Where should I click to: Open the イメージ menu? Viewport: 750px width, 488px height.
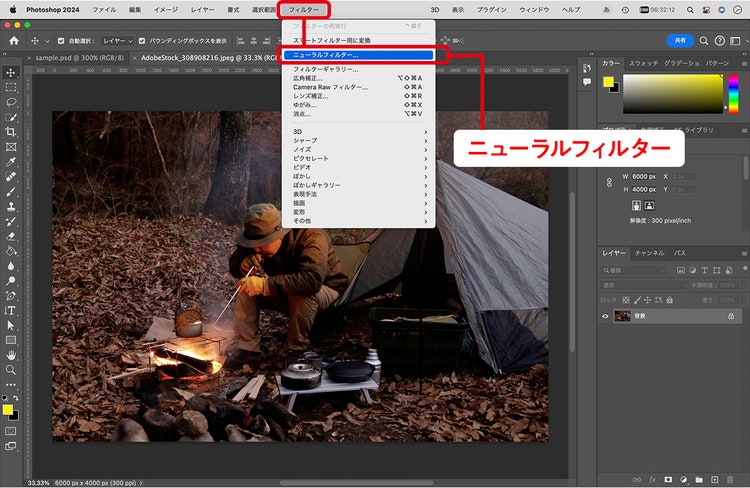pos(165,10)
